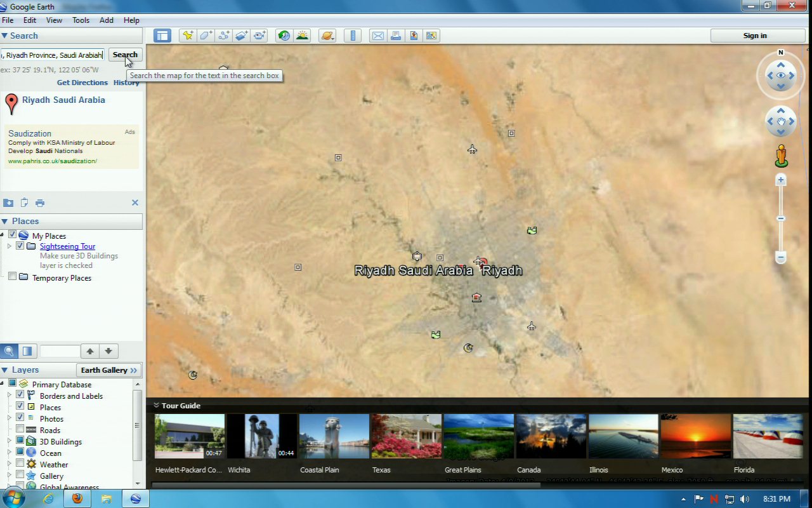Click the Get Directions link
Screen dimensions: 812x508
click(82, 83)
